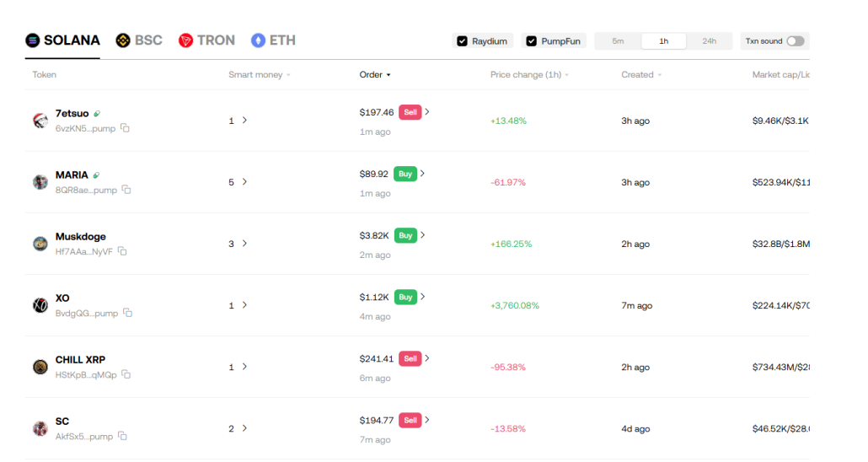Copy the SC token address

pyautogui.click(x=122, y=436)
